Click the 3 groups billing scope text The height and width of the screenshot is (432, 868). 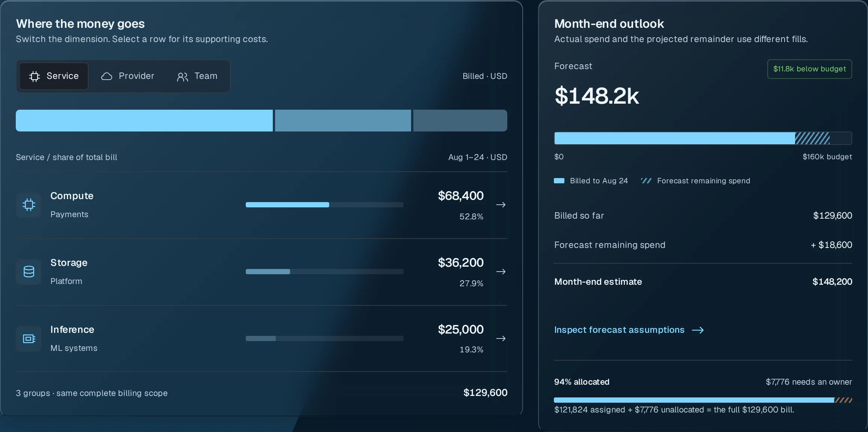(x=92, y=393)
